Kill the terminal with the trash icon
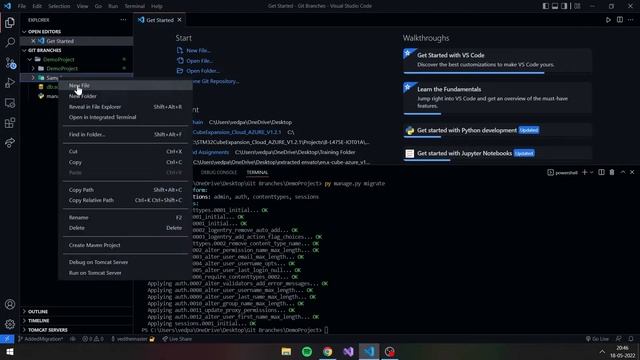Screen dimensions: 640x360 tap(612, 172)
